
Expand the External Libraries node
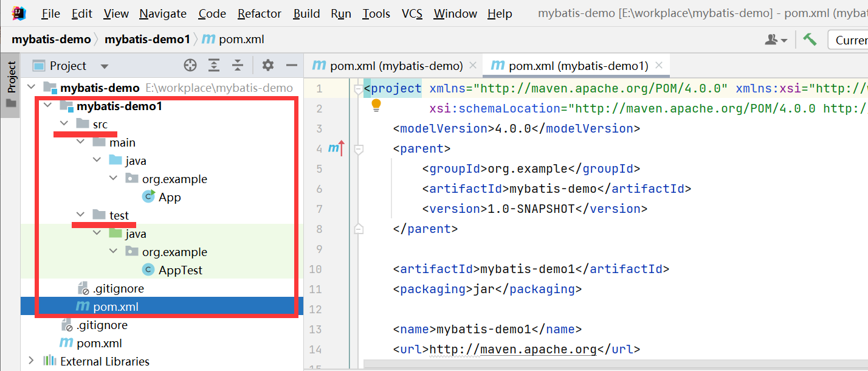[x=32, y=361]
